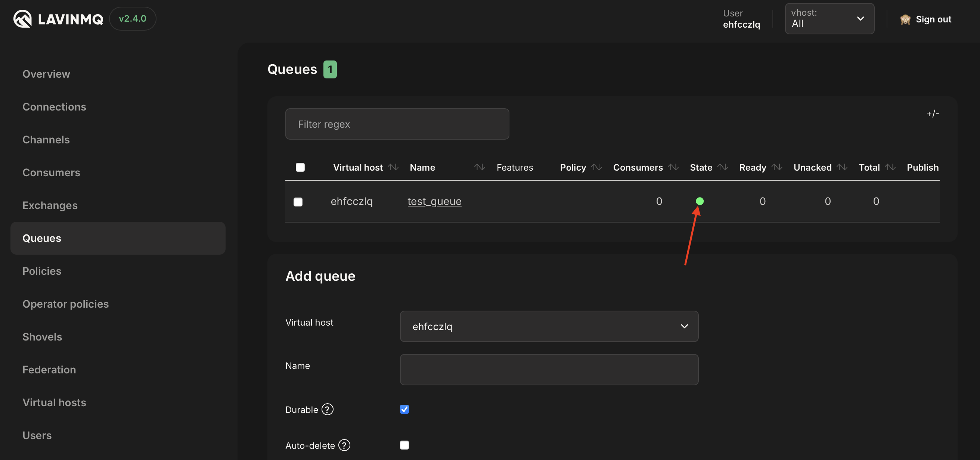This screenshot has width=980, height=460.
Task: Open Policies page
Action: (x=42, y=271)
